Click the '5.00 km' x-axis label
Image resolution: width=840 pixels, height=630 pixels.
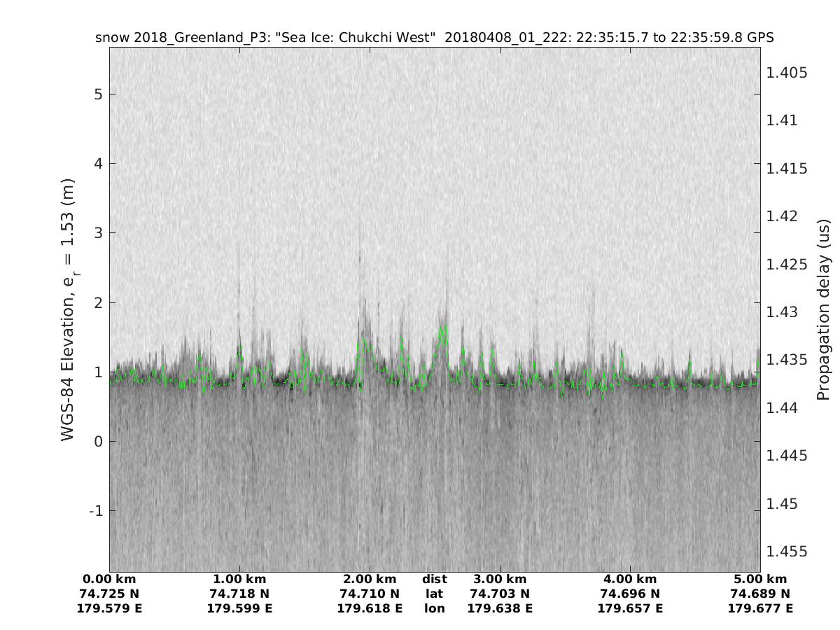760,580
